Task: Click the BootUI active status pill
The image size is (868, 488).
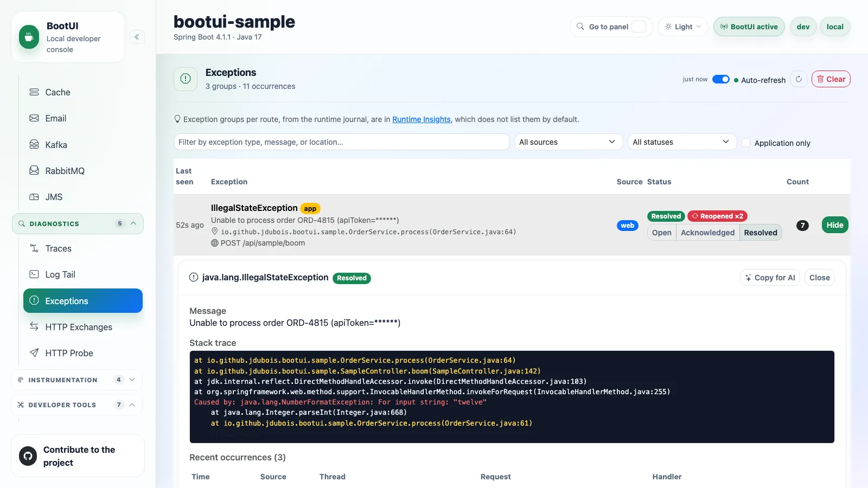Action: coord(749,27)
